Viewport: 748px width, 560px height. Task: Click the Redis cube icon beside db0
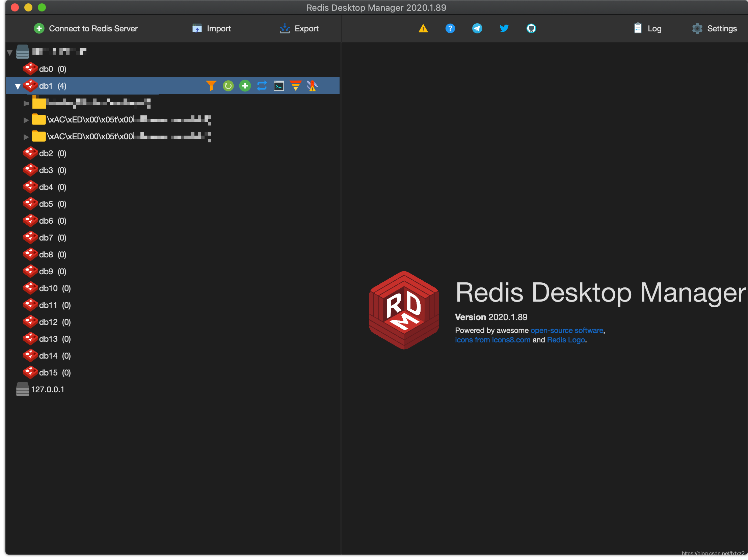click(x=30, y=68)
